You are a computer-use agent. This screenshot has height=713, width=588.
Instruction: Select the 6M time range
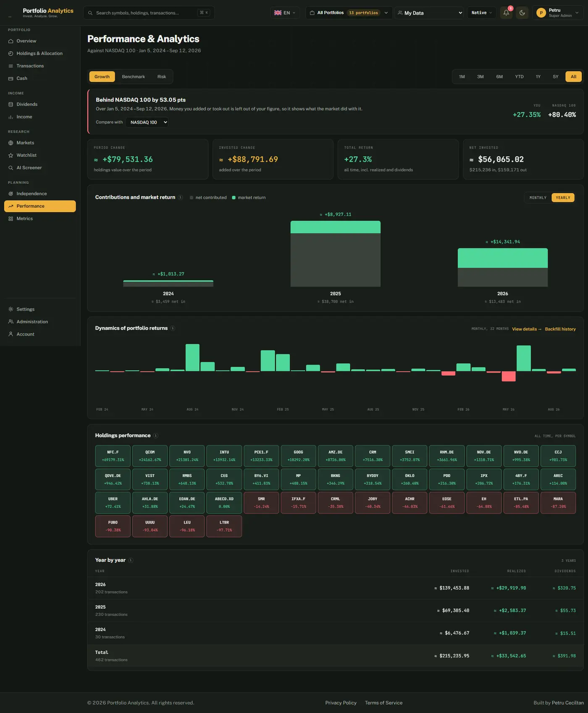click(x=499, y=77)
